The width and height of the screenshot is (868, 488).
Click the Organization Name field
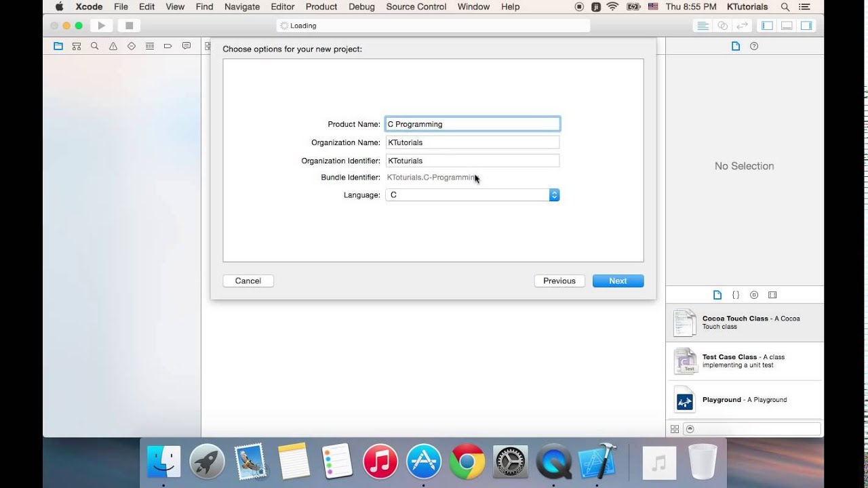click(473, 142)
